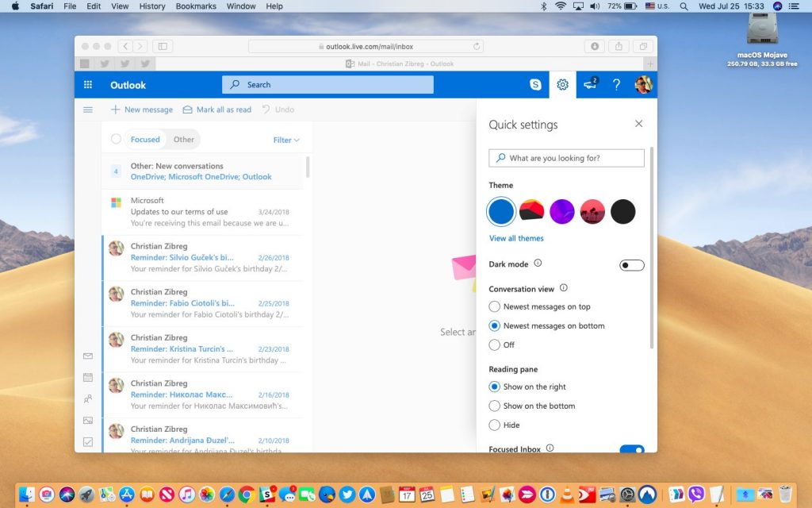Collapse the folder pane via hamburger icon
The height and width of the screenshot is (508, 812).
(x=88, y=110)
